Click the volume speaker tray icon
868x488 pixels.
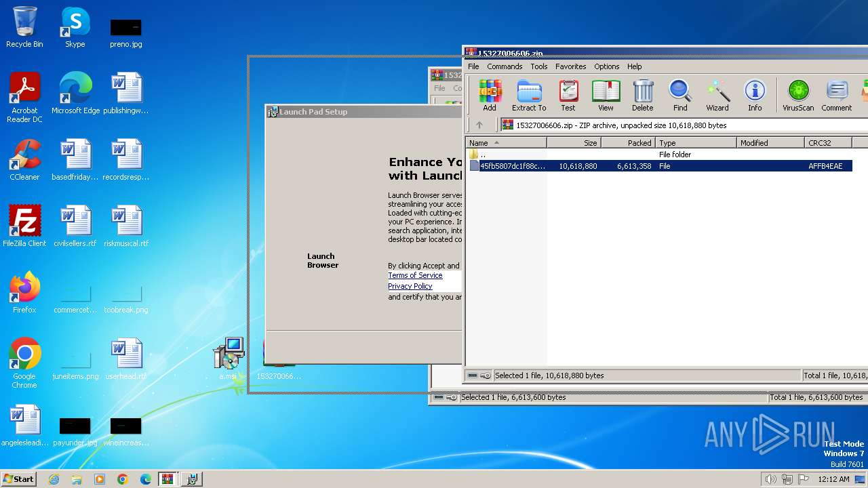point(770,479)
